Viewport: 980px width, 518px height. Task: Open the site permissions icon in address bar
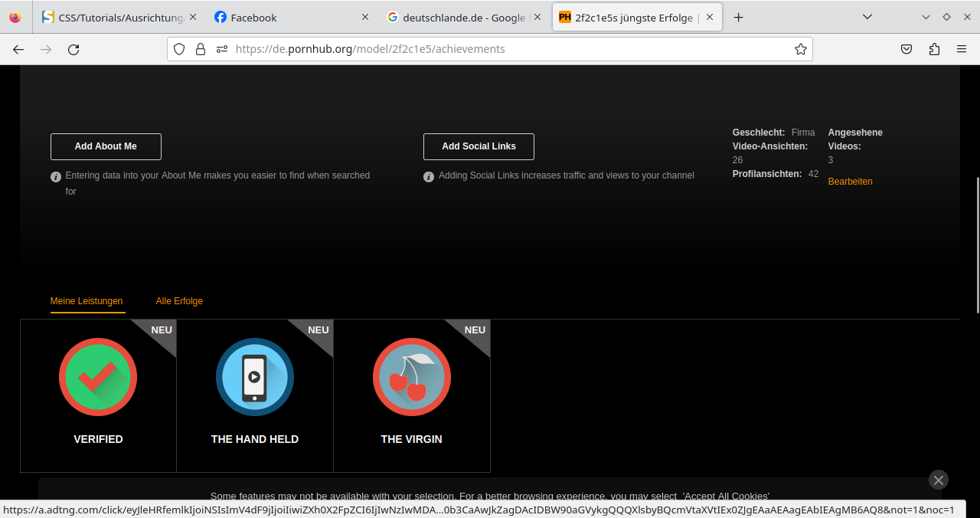(222, 49)
